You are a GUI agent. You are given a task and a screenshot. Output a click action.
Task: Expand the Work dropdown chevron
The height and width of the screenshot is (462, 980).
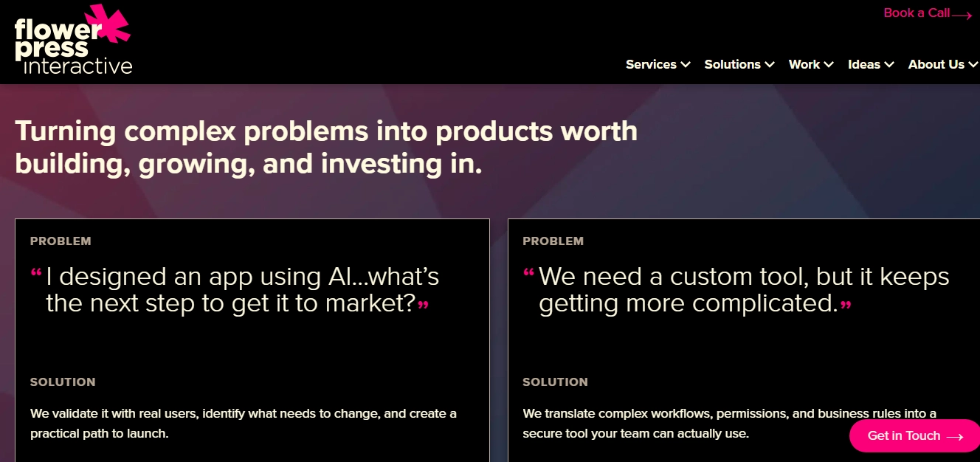point(829,65)
